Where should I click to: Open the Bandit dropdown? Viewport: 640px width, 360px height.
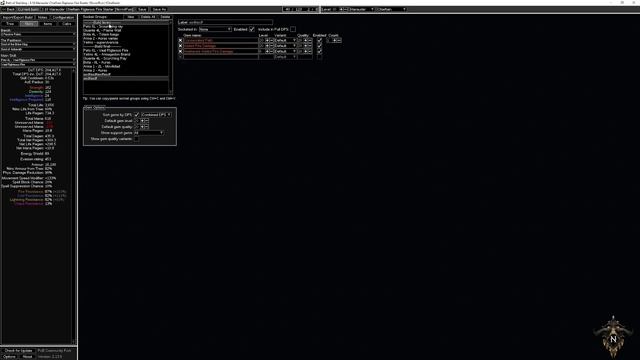pyautogui.click(x=38, y=34)
